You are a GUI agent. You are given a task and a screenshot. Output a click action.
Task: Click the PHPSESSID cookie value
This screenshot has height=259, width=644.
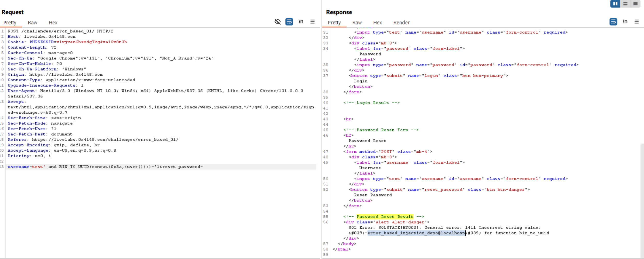click(91, 42)
